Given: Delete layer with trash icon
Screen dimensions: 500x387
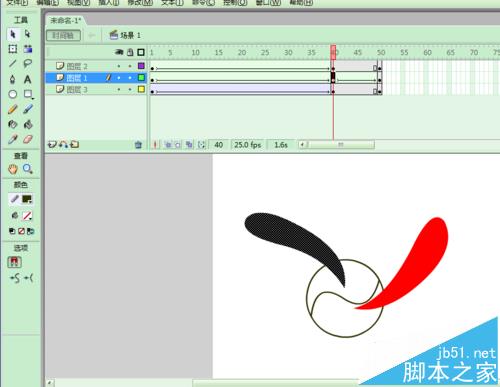Looking at the screenshot, I should (x=138, y=145).
